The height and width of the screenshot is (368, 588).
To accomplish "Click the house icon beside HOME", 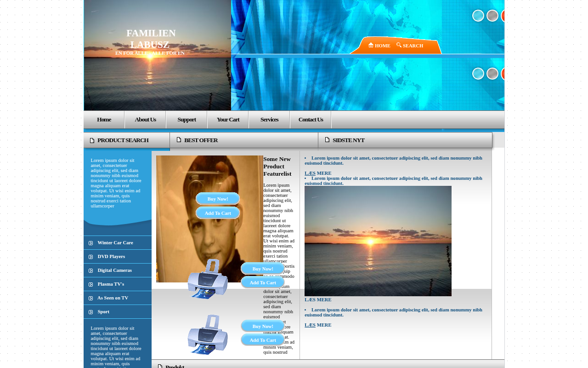I will click(x=371, y=45).
